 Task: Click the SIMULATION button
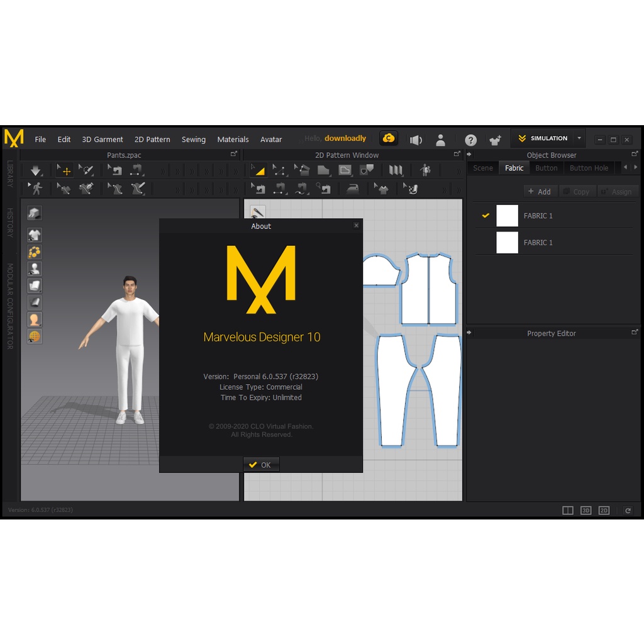pos(543,138)
